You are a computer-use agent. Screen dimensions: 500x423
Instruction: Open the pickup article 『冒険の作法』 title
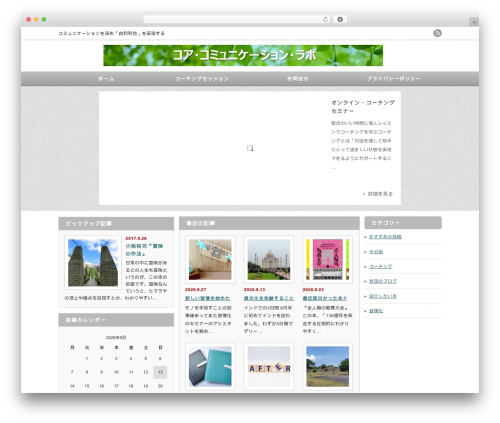point(144,250)
